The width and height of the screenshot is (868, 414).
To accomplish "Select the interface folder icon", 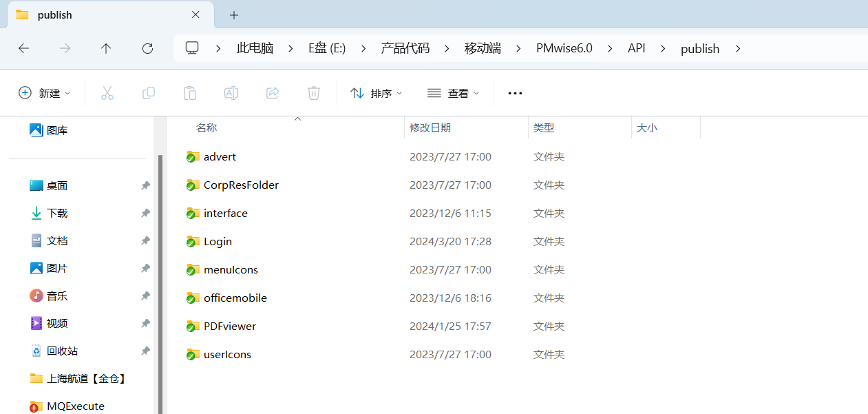I will [193, 214].
